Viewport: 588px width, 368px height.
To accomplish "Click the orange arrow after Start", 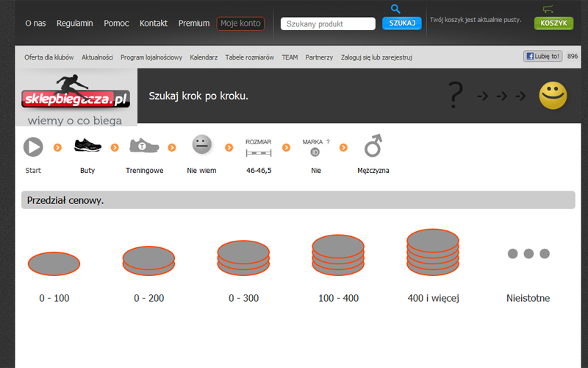I will point(57,148).
